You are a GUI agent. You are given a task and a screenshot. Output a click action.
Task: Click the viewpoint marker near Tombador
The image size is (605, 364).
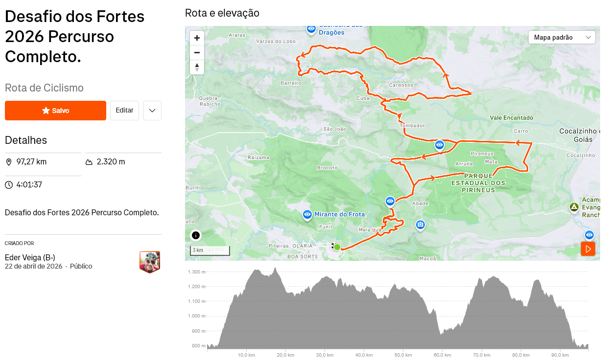(x=440, y=145)
